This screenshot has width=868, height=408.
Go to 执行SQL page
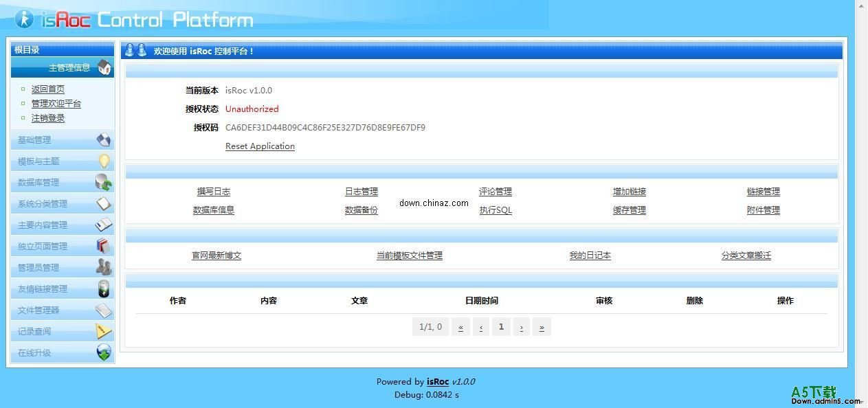point(496,210)
